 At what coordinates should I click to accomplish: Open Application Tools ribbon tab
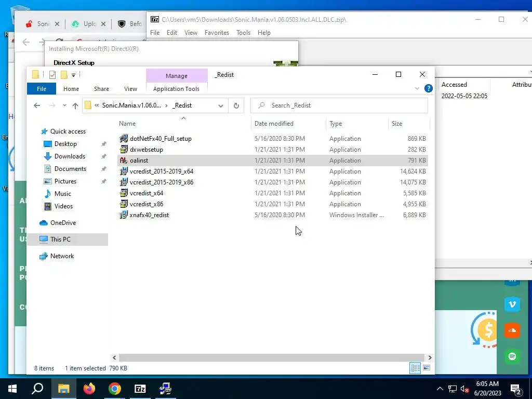tap(176, 89)
